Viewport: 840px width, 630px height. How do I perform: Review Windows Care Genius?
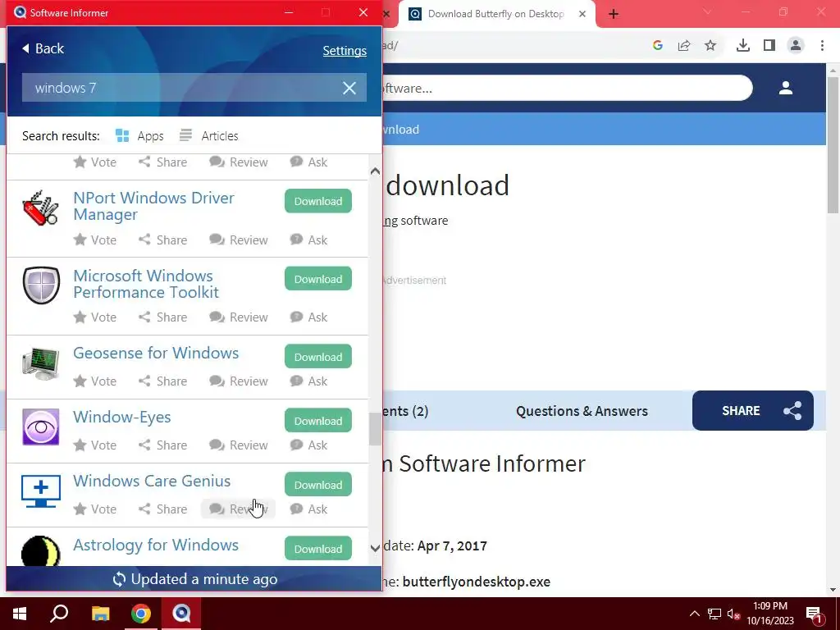click(x=239, y=509)
